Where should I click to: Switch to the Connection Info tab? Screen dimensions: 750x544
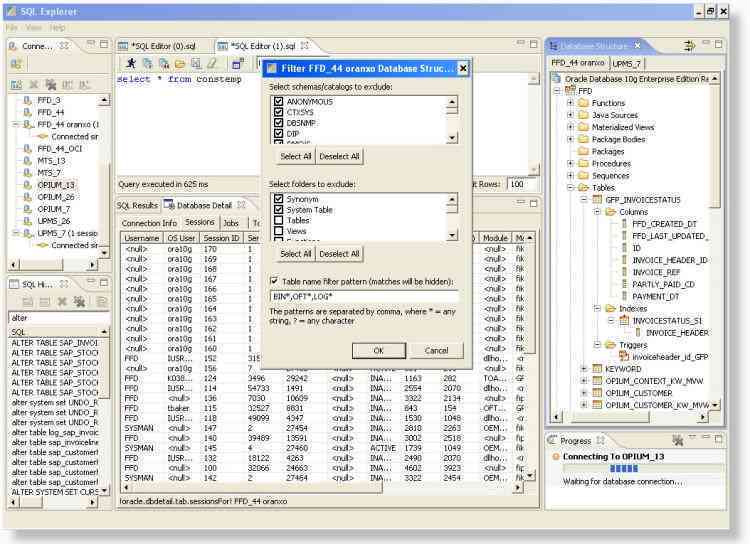pos(149,223)
